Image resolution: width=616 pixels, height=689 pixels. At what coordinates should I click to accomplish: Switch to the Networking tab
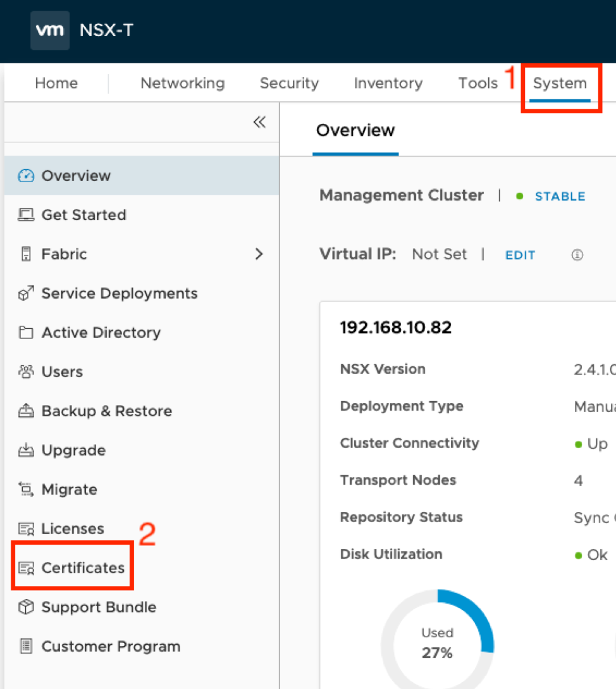[x=182, y=83]
